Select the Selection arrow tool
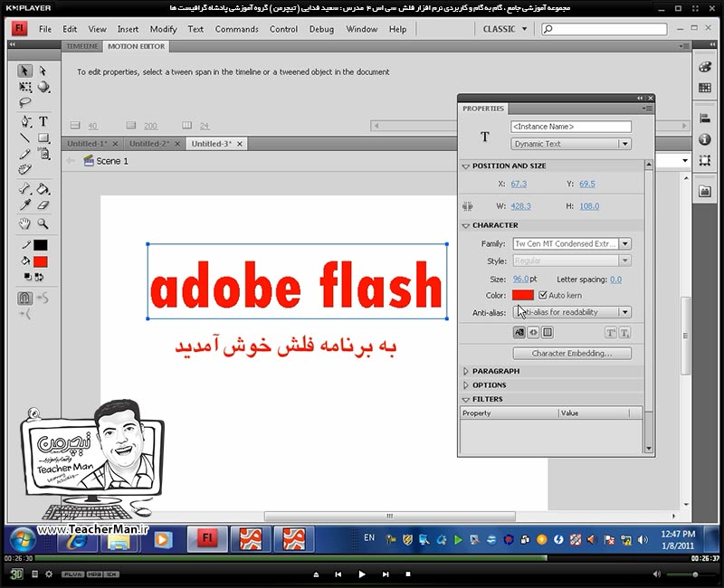The image size is (724, 588). pyautogui.click(x=24, y=71)
